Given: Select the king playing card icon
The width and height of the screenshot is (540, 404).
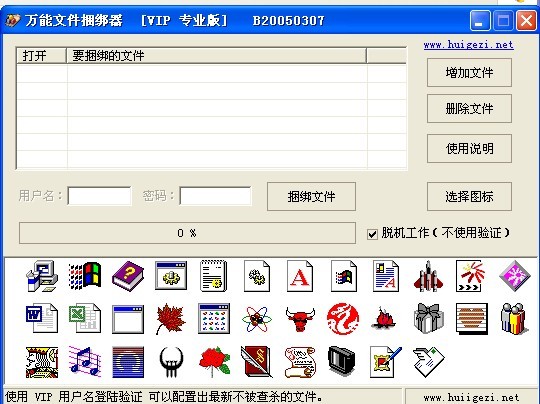Looking at the screenshot, I should point(42,362).
